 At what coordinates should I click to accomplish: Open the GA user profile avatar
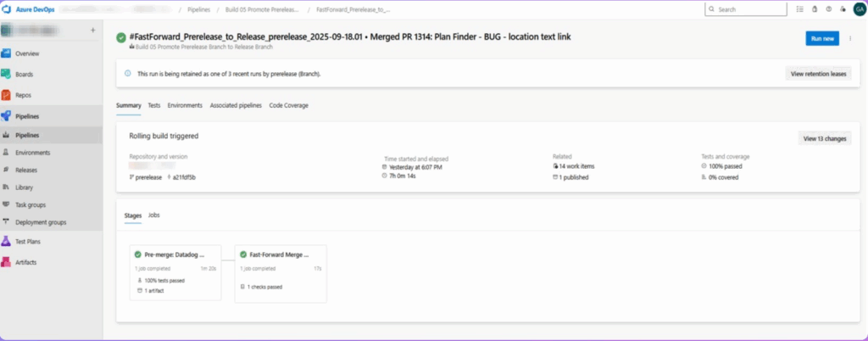858,9
